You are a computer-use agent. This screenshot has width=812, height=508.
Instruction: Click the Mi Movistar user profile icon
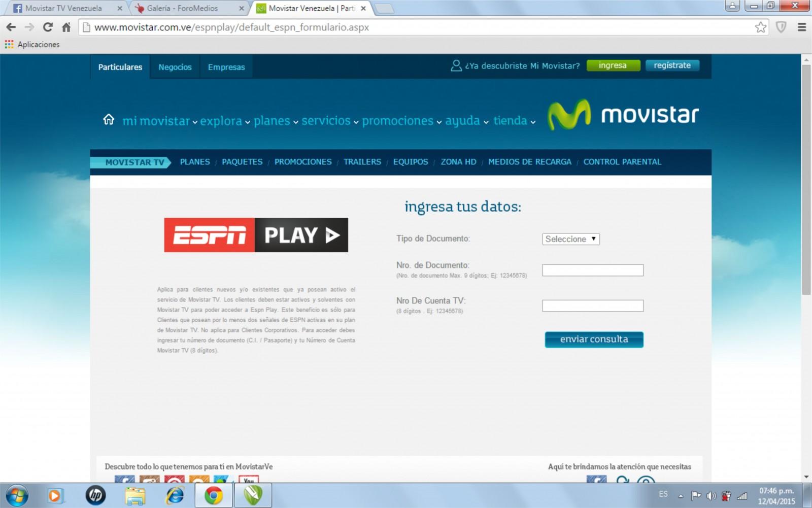click(456, 66)
